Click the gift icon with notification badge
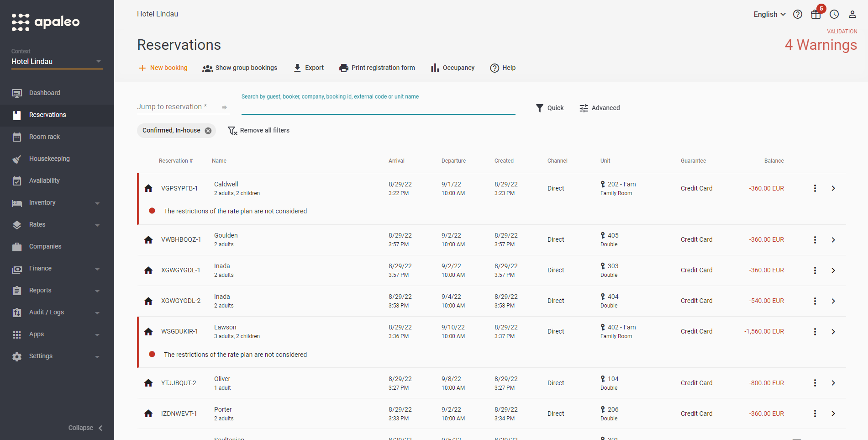Image resolution: width=868 pixels, height=440 pixels. (x=815, y=14)
